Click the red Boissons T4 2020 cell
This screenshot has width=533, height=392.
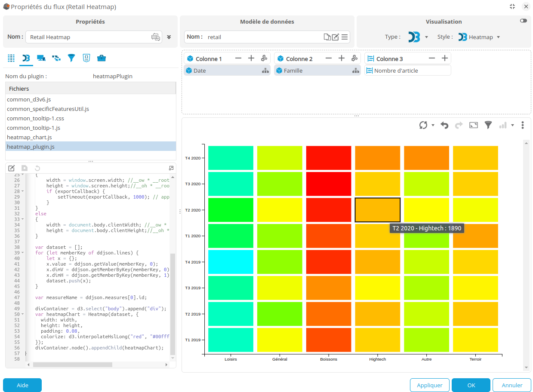point(329,158)
